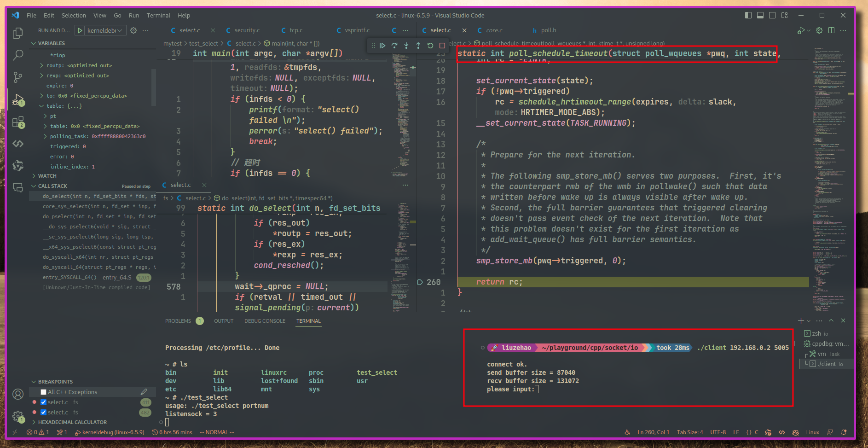This screenshot has width=868, height=448.
Task: Click errors and warnings count in status bar
Action: click(x=38, y=432)
